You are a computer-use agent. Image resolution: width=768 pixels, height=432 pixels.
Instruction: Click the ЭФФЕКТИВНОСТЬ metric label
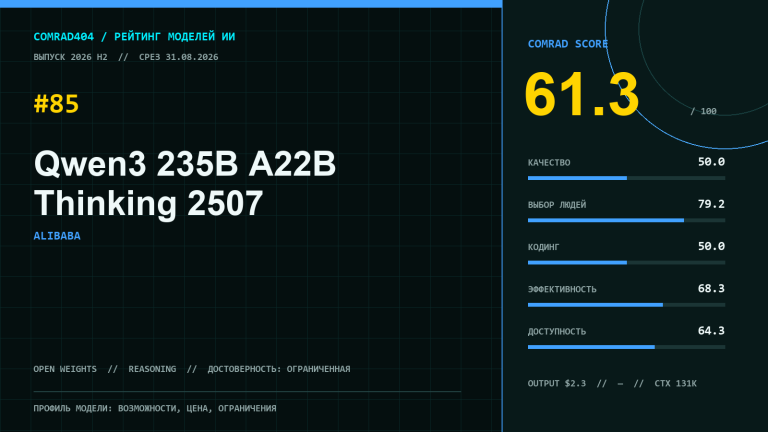point(562,289)
